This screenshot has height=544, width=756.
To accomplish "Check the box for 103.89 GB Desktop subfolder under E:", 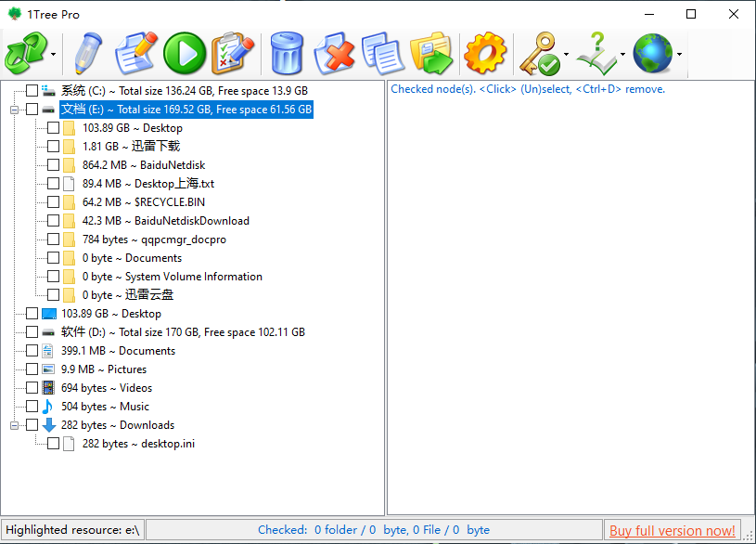I will pos(53,128).
